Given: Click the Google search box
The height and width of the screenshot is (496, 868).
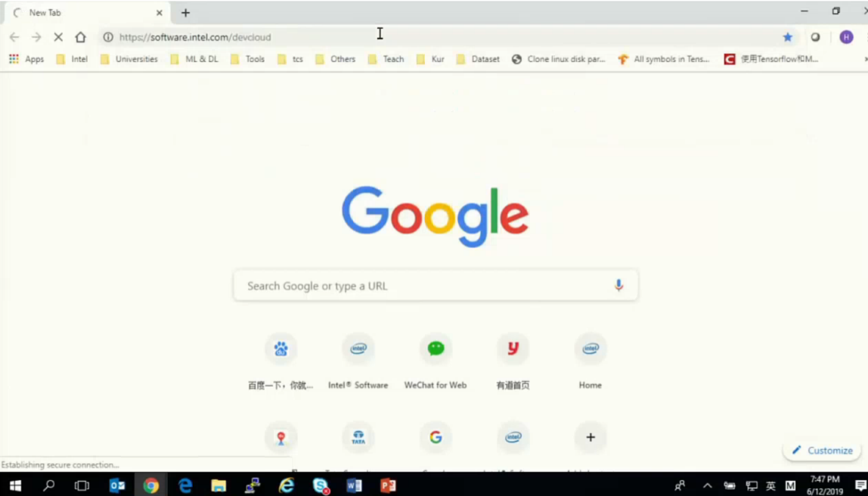Looking at the screenshot, I should 436,286.
